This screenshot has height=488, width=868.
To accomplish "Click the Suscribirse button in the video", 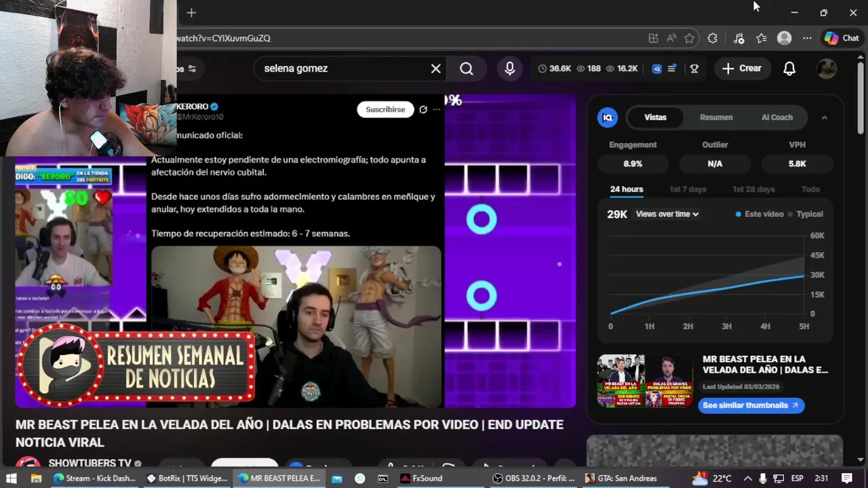I will [385, 109].
